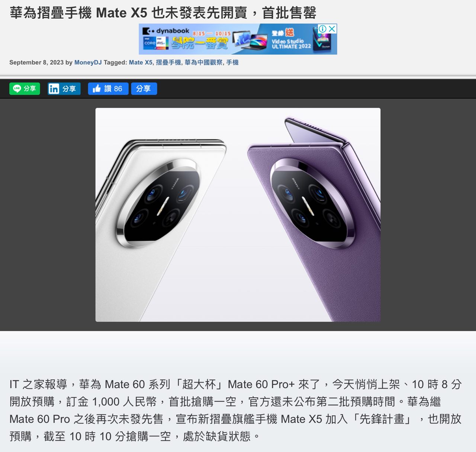
Task: Close the dynabook ad with the X icon
Action: click(x=332, y=29)
